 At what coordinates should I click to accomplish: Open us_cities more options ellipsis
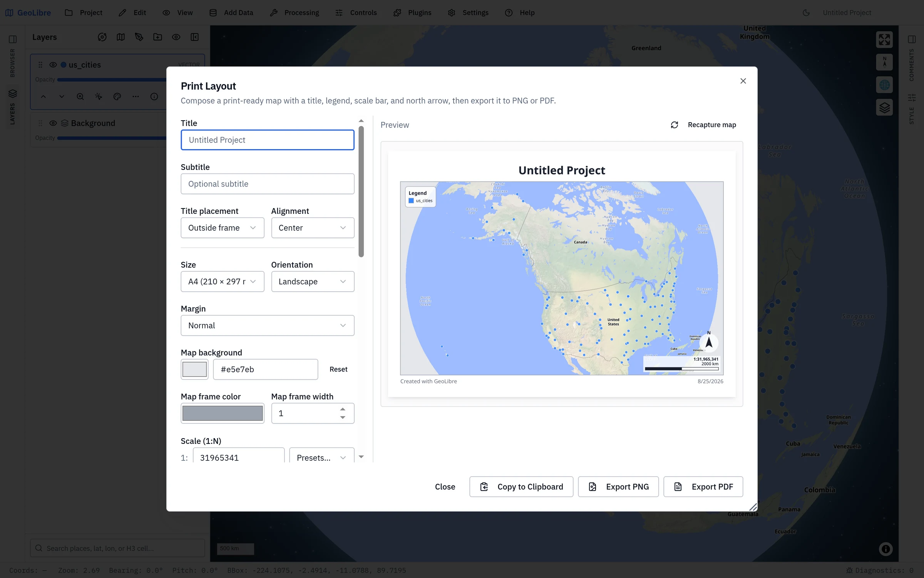pos(136,96)
